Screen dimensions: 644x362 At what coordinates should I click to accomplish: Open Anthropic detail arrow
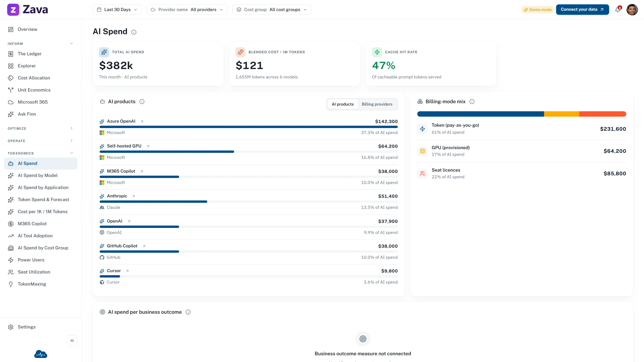pos(134,196)
